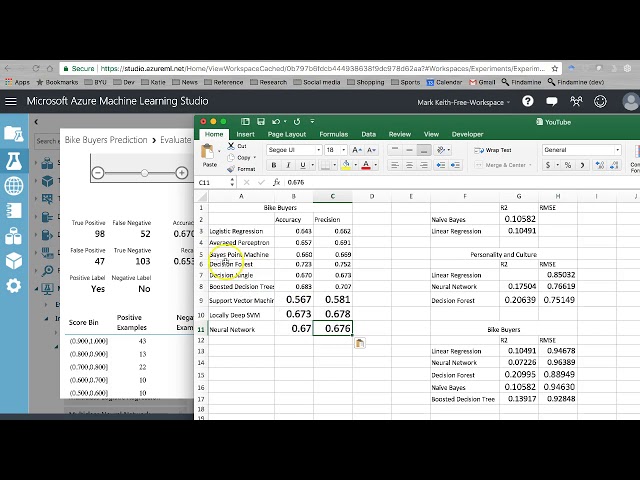This screenshot has height=480, width=640.
Task: Switch to Page Layout tab
Action: (287, 134)
